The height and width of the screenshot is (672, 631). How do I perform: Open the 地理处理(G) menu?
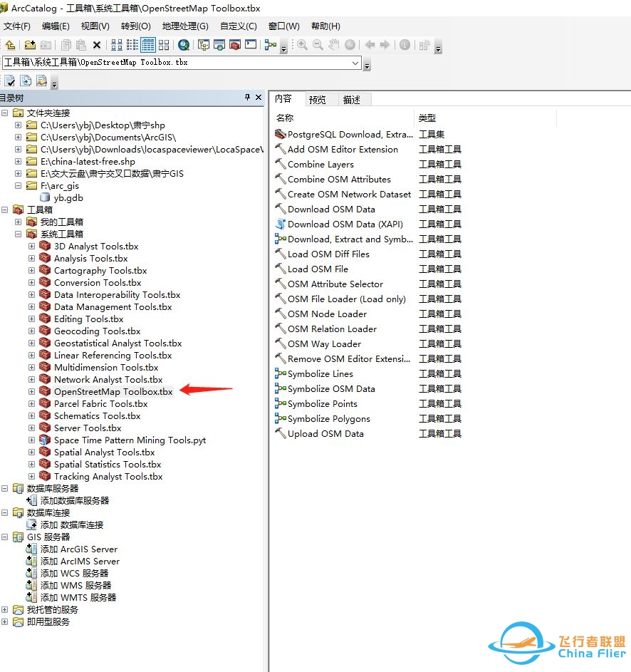point(185,26)
